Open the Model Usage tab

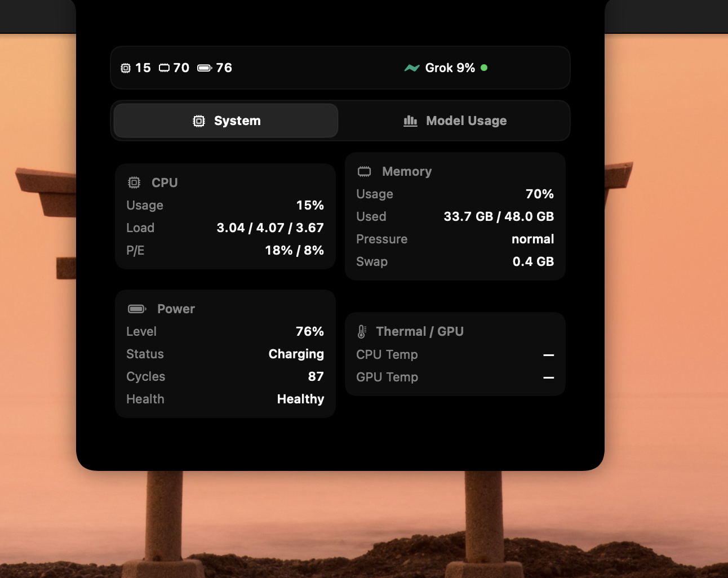[455, 121]
